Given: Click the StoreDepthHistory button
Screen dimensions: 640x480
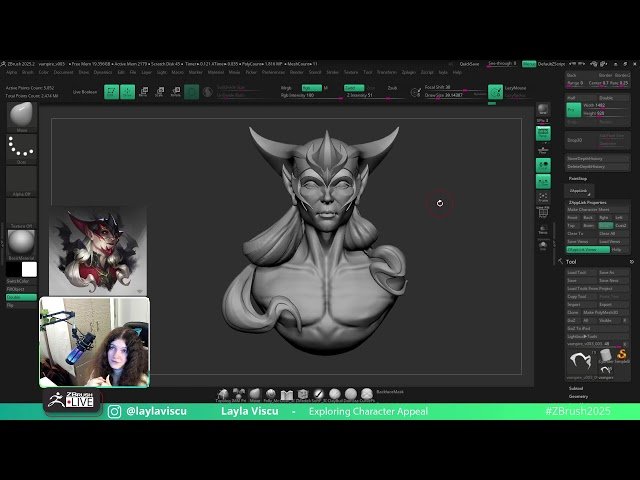Looking at the screenshot, I should click(586, 157).
